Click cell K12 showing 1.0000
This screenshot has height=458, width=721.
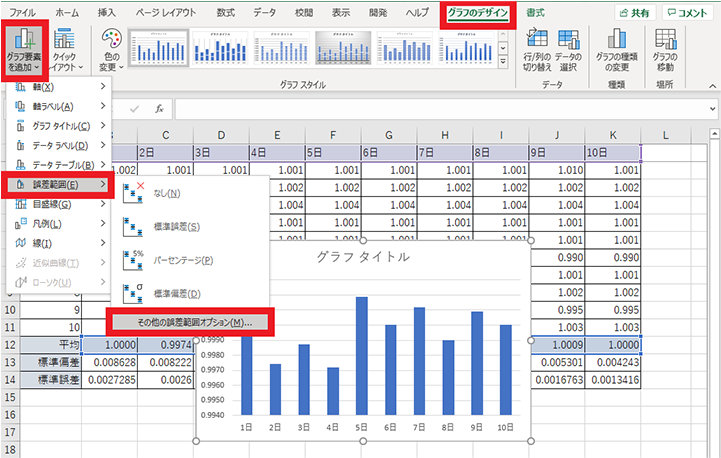(x=613, y=345)
